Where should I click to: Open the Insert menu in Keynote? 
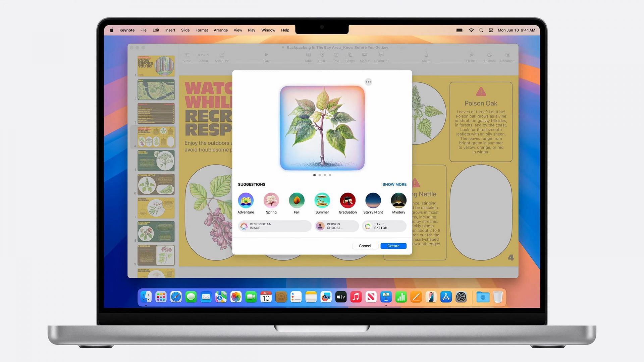170,30
